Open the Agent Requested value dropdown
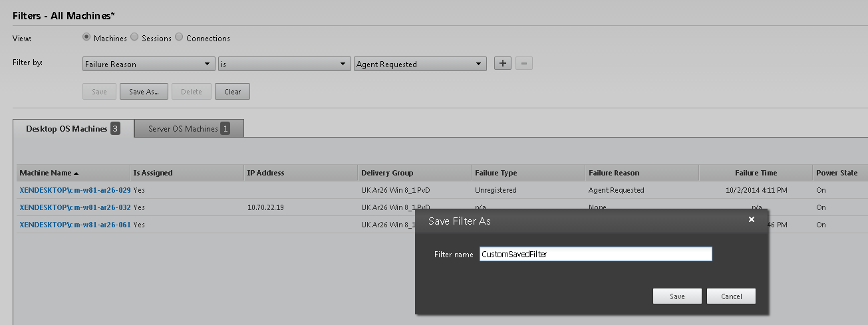 tap(420, 64)
